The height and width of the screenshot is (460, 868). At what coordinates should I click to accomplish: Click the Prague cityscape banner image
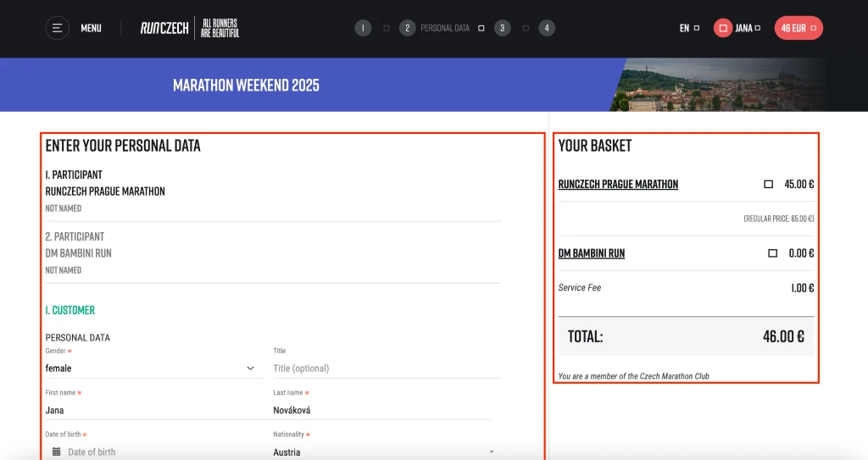(718, 85)
